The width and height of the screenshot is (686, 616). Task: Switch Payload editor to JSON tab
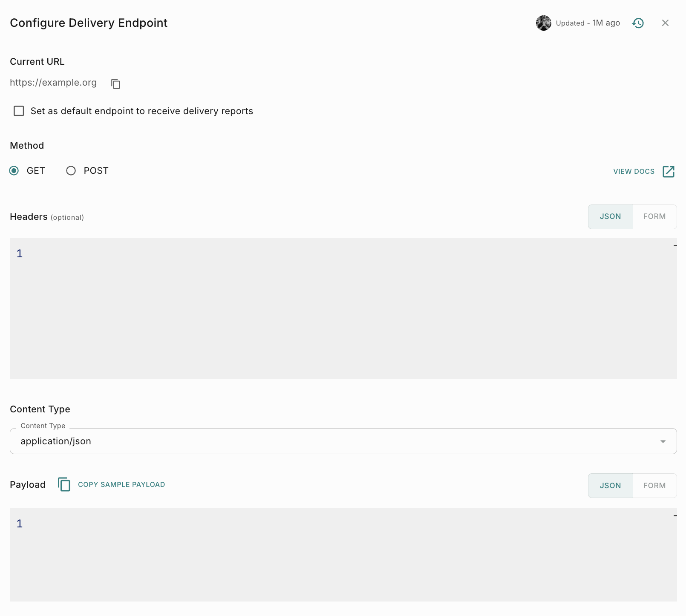610,486
